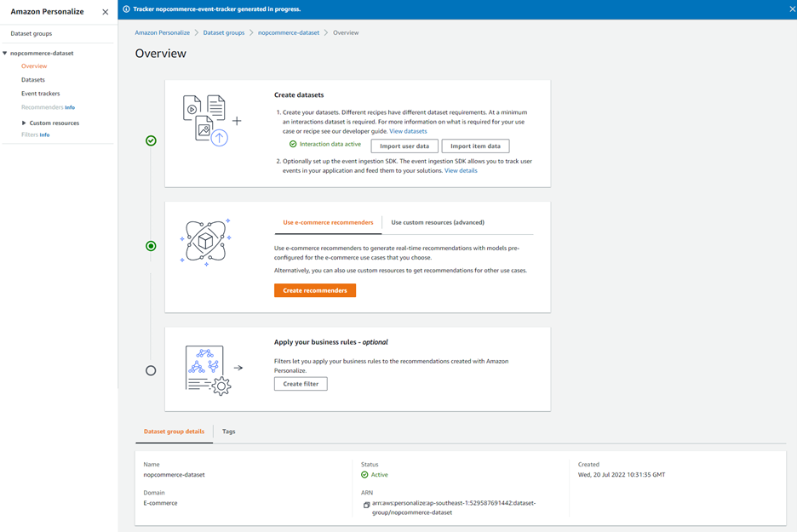This screenshot has height=532, width=797.
Task: Click the Amazon Personalize sidebar title
Action: 48,12
